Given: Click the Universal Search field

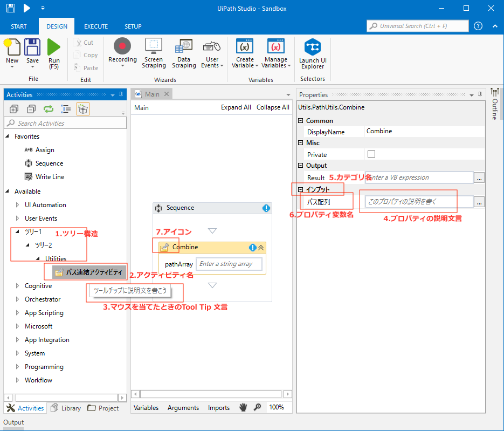Looking at the screenshot, I should (x=418, y=26).
